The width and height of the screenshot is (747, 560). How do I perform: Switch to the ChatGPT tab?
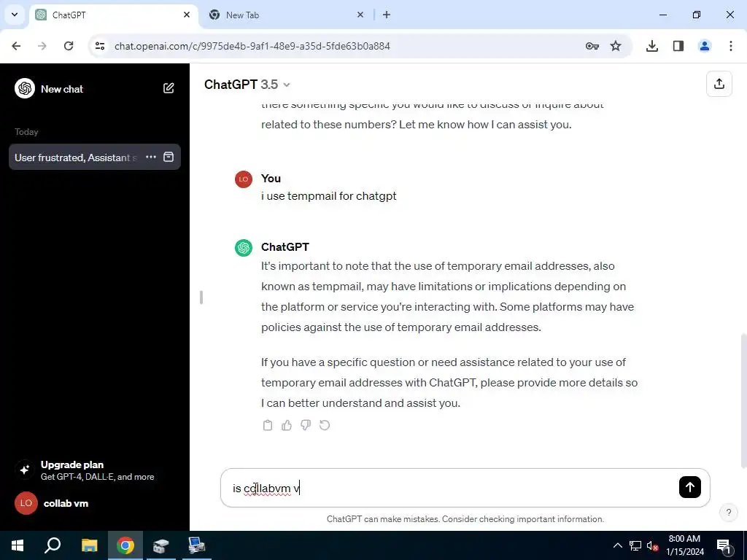(x=113, y=15)
